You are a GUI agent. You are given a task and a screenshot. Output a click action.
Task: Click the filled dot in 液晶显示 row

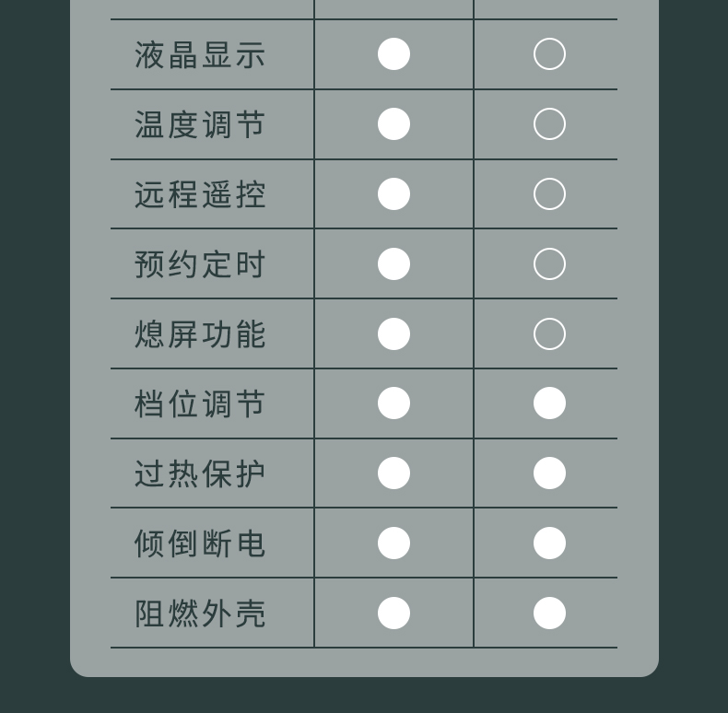pyautogui.click(x=393, y=54)
